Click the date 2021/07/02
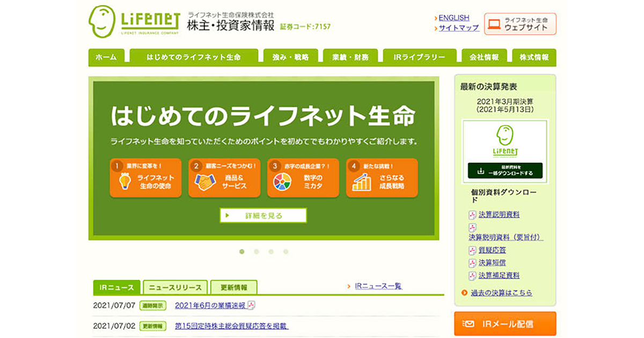 (x=114, y=326)
